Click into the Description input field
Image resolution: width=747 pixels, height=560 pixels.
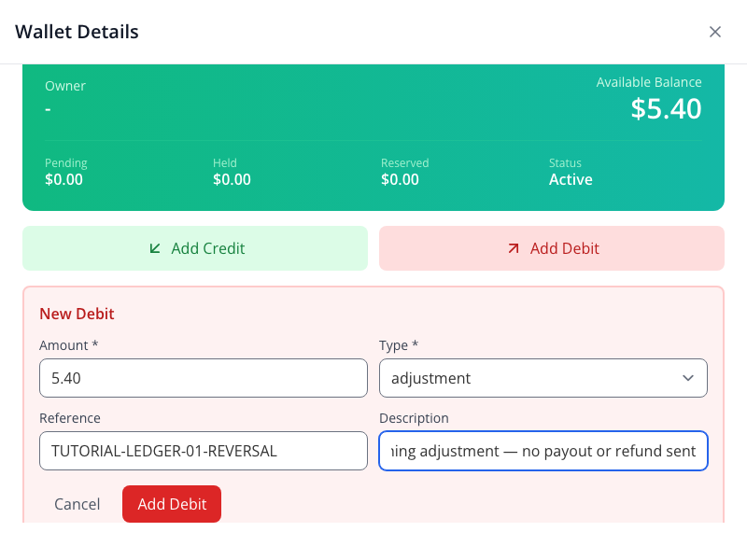pos(543,451)
